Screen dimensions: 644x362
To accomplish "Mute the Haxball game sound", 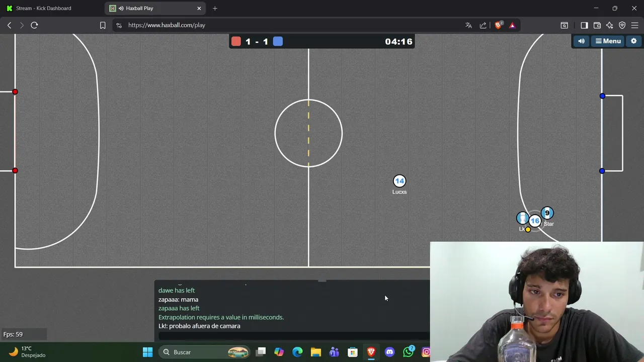I will [582, 41].
